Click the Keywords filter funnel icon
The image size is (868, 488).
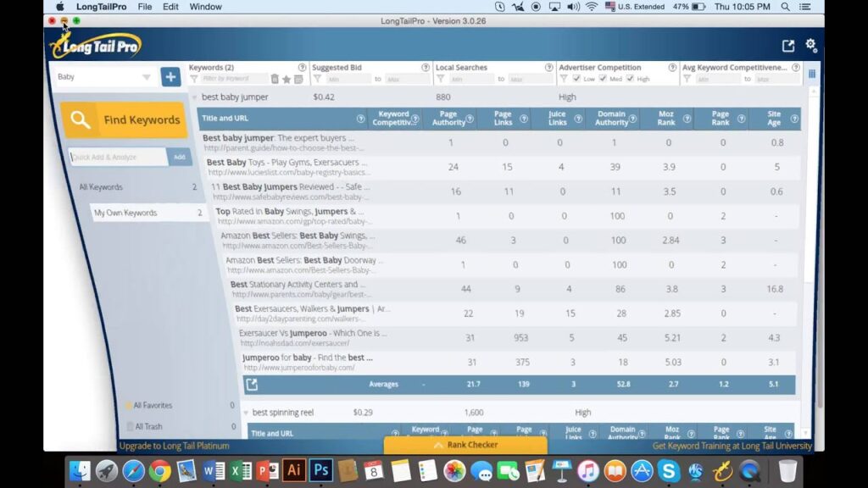click(x=194, y=79)
